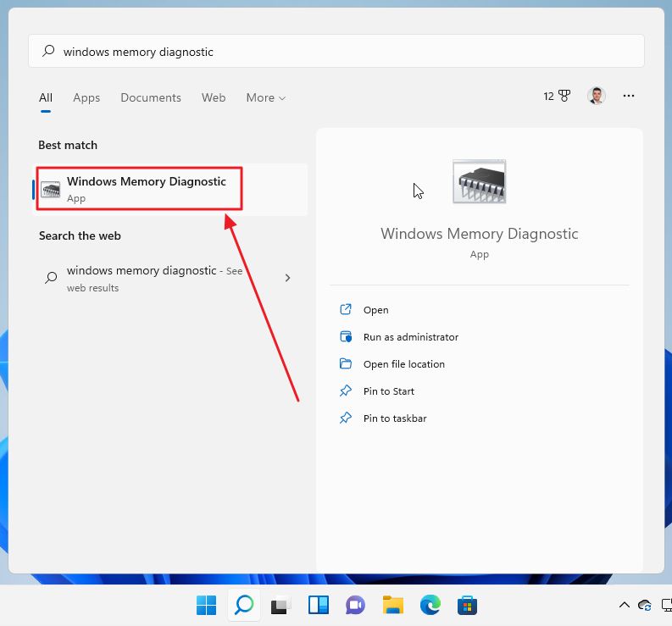Click the magnifier icon in the search box
This screenshot has width=672, height=626.
click(x=48, y=51)
